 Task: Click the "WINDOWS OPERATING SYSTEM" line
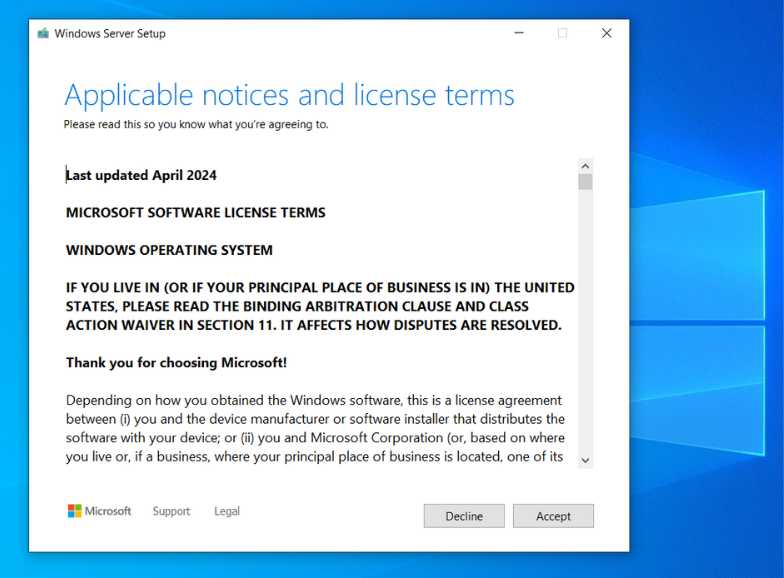click(x=169, y=250)
